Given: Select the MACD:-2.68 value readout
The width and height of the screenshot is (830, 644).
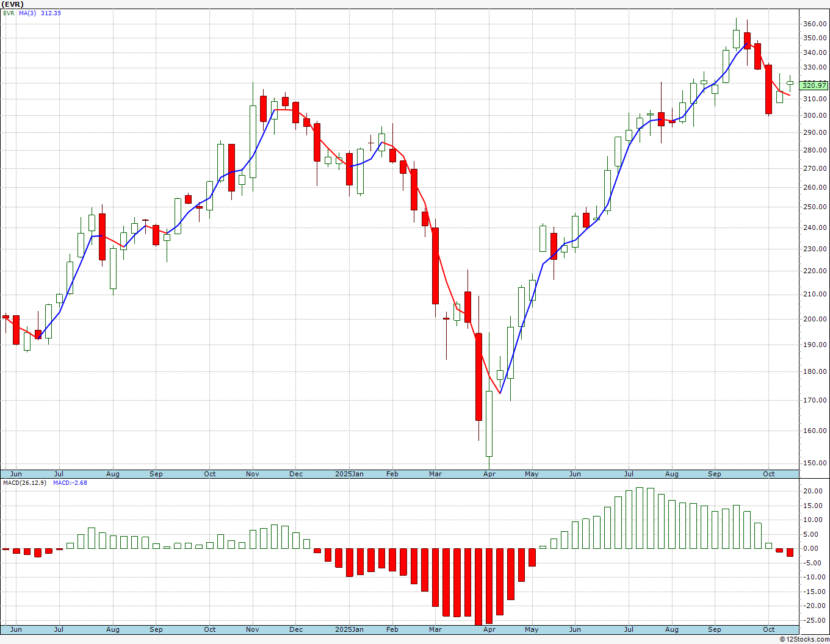Looking at the screenshot, I should pyautogui.click(x=70, y=482).
